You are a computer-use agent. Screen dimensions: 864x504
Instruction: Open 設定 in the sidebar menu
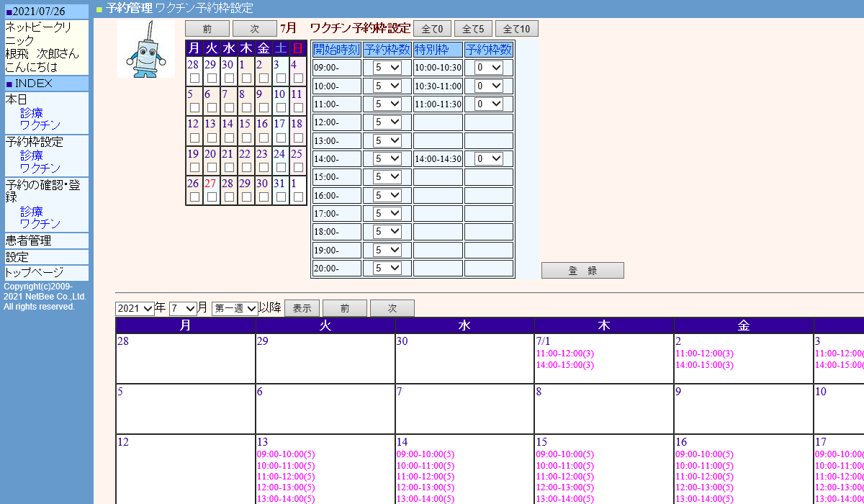(17, 257)
